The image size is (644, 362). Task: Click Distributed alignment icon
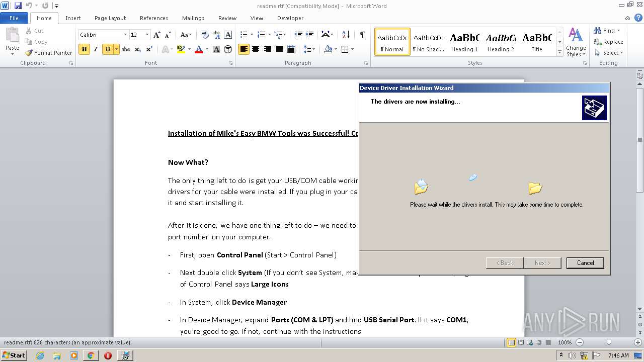(291, 49)
